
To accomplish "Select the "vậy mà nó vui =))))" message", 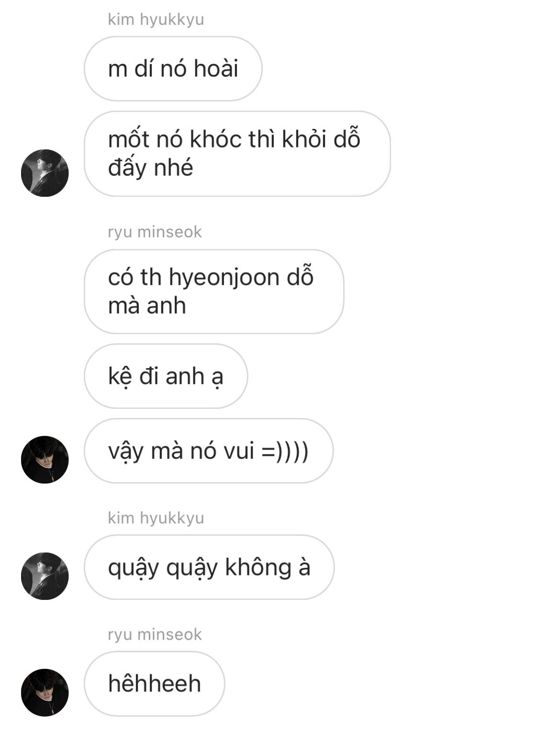I will click(x=209, y=451).
